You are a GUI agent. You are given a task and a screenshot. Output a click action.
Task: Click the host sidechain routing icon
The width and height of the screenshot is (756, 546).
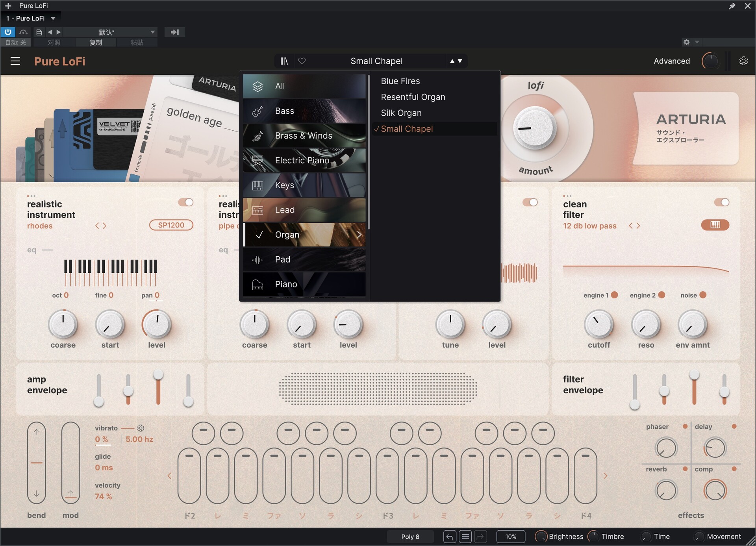point(175,32)
